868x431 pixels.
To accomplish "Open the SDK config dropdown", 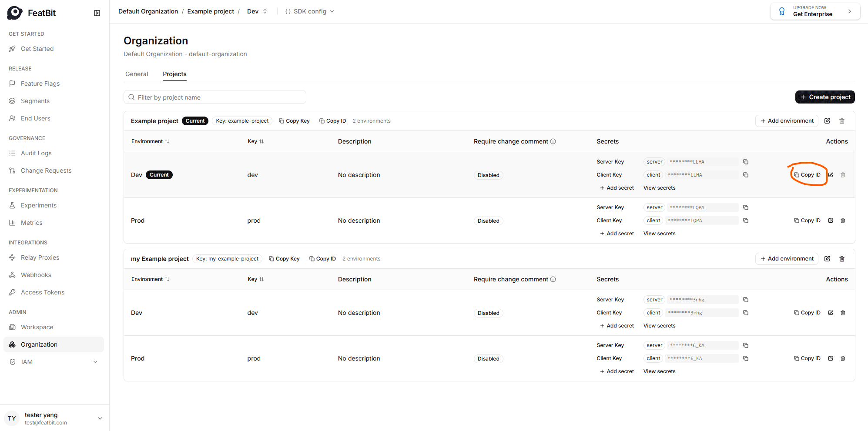I will point(310,11).
